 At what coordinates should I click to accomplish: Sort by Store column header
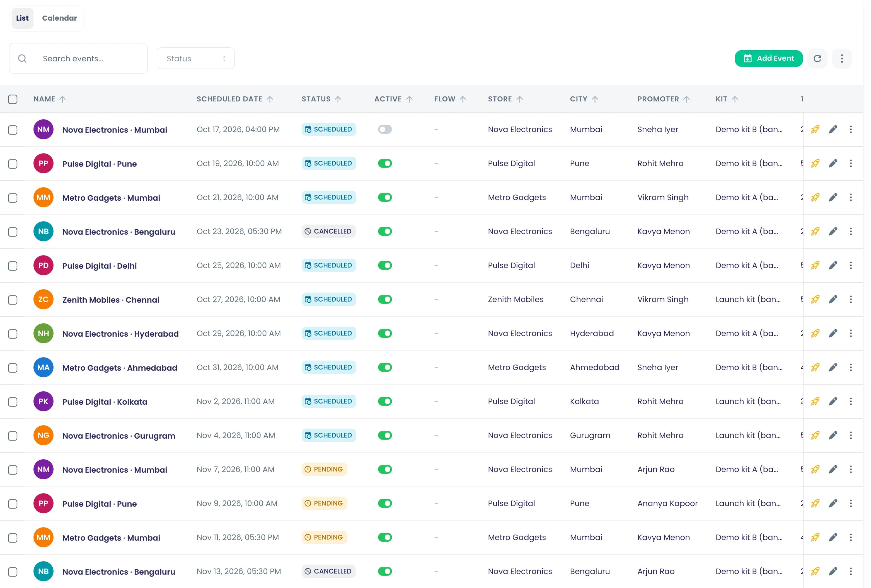tap(505, 99)
